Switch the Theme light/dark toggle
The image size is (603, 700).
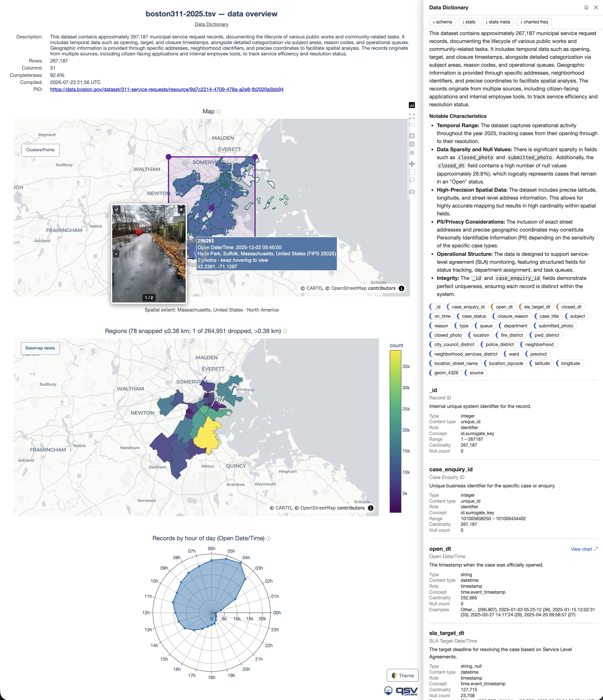click(x=402, y=676)
